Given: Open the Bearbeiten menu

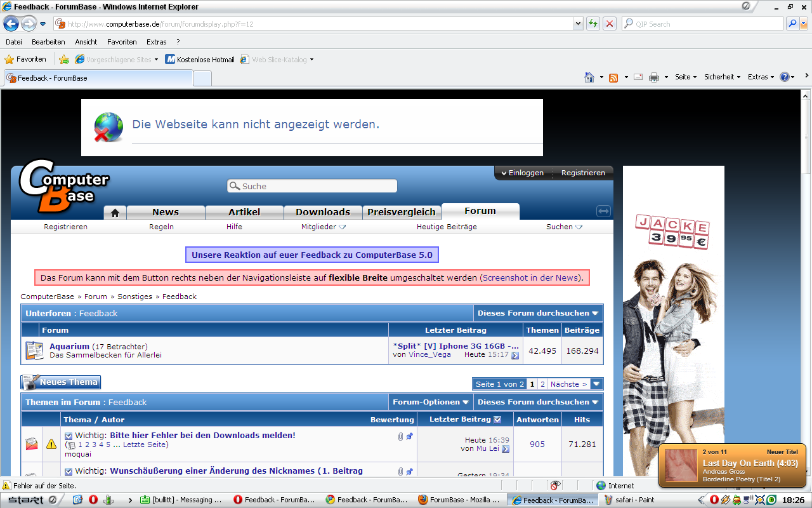Looking at the screenshot, I should pyautogui.click(x=48, y=42).
